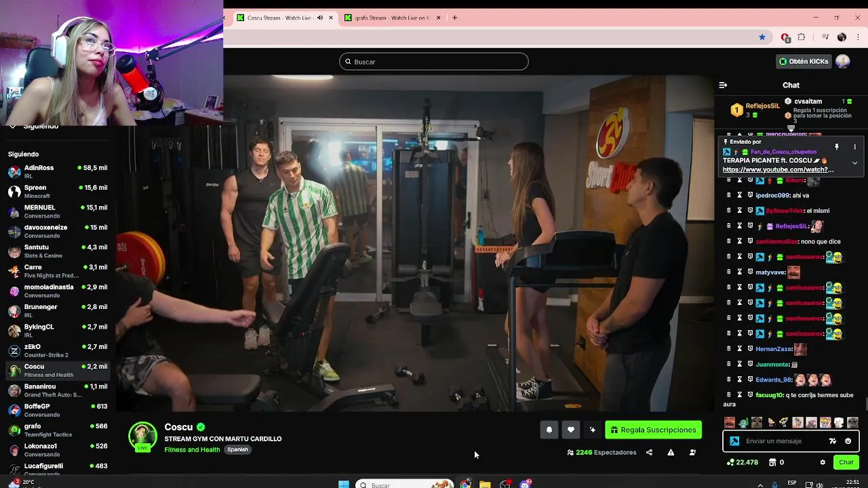Open the shop icon showing 0
Screen dimensions: 868x488
click(x=776, y=462)
